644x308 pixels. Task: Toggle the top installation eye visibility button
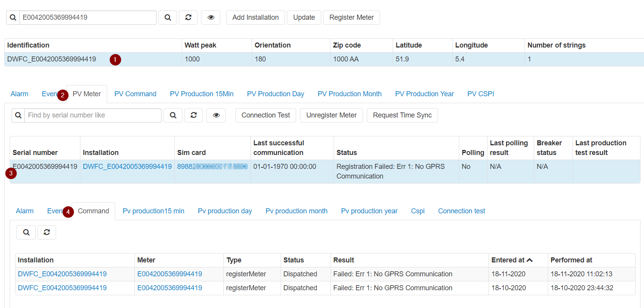(x=211, y=17)
